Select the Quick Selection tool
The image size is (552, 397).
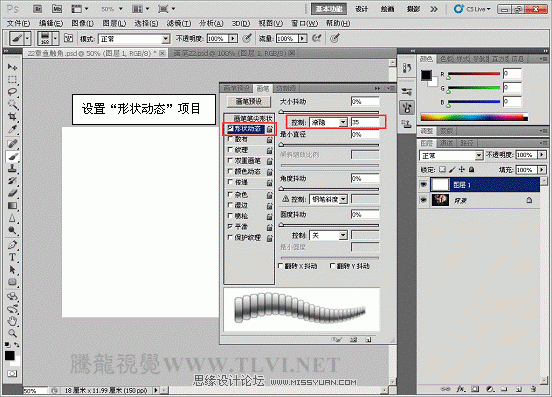pos(12,104)
